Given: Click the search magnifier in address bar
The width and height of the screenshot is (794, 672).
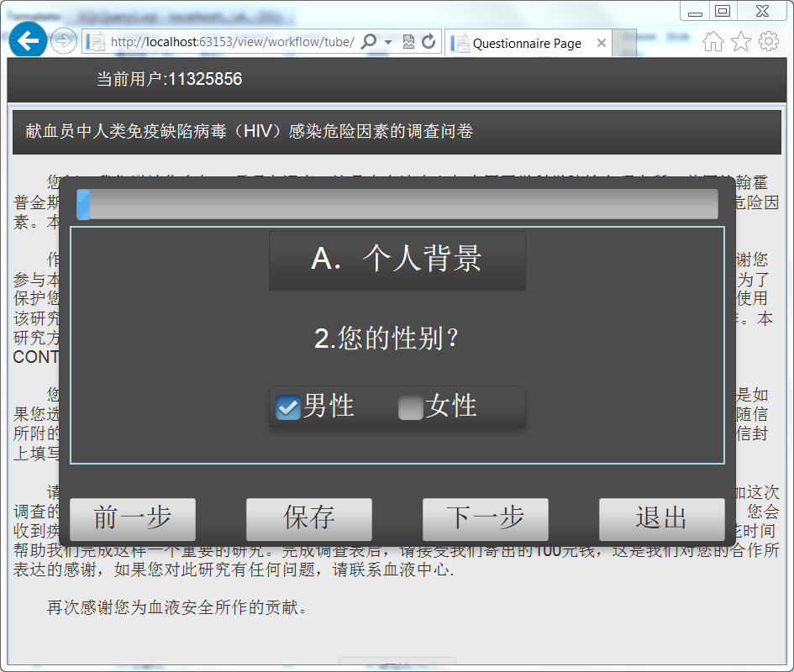Looking at the screenshot, I should 369,41.
